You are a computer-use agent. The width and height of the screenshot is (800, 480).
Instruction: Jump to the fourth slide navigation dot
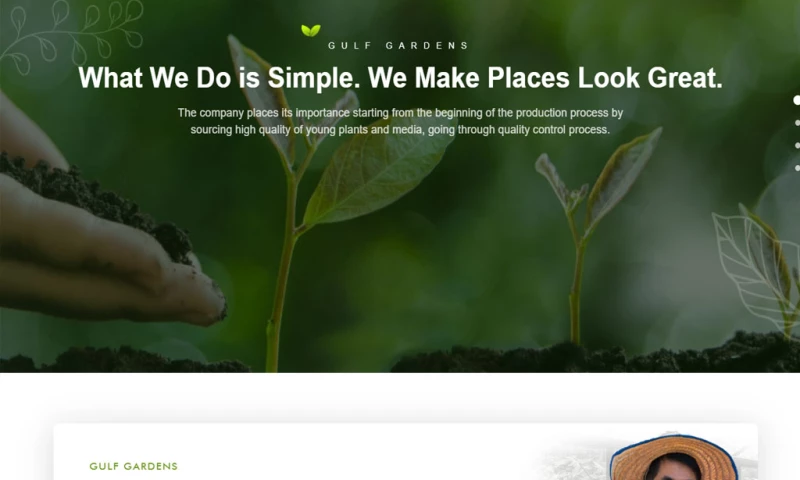click(x=797, y=168)
